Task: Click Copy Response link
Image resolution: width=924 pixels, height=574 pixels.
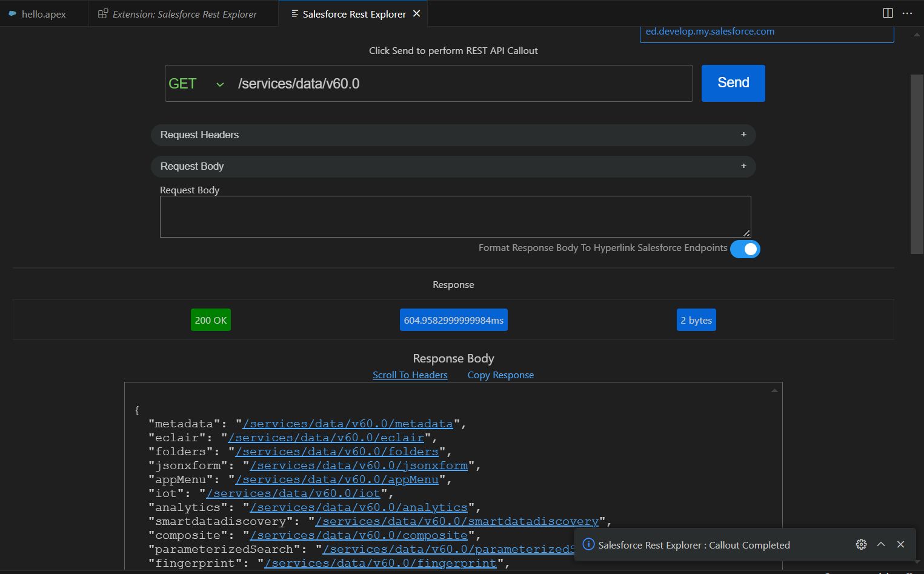Action: [x=500, y=375]
